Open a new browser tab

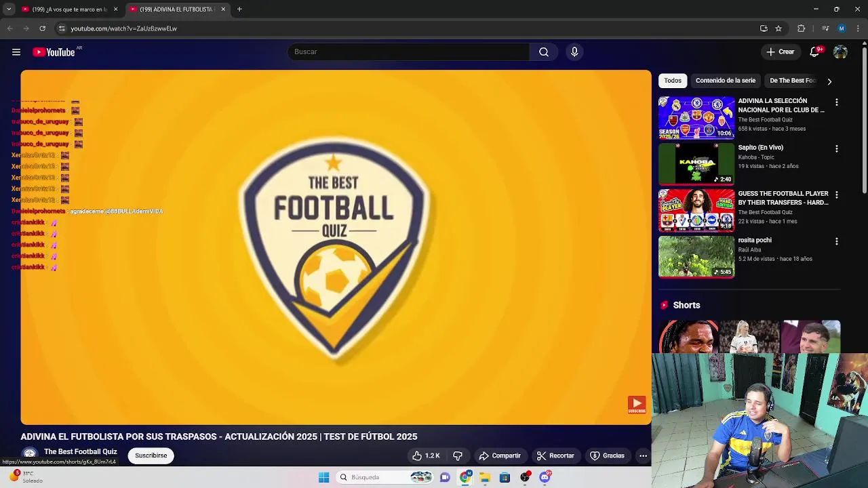239,9
